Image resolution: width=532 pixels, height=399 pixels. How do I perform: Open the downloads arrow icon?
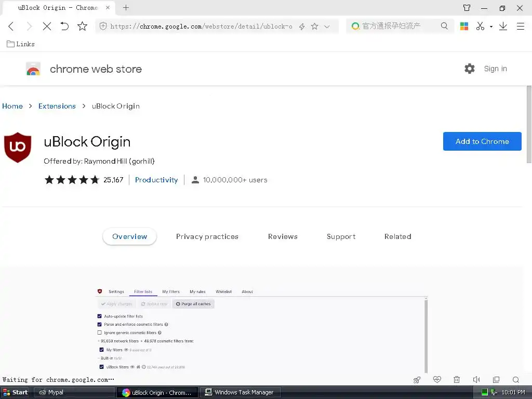503,26
